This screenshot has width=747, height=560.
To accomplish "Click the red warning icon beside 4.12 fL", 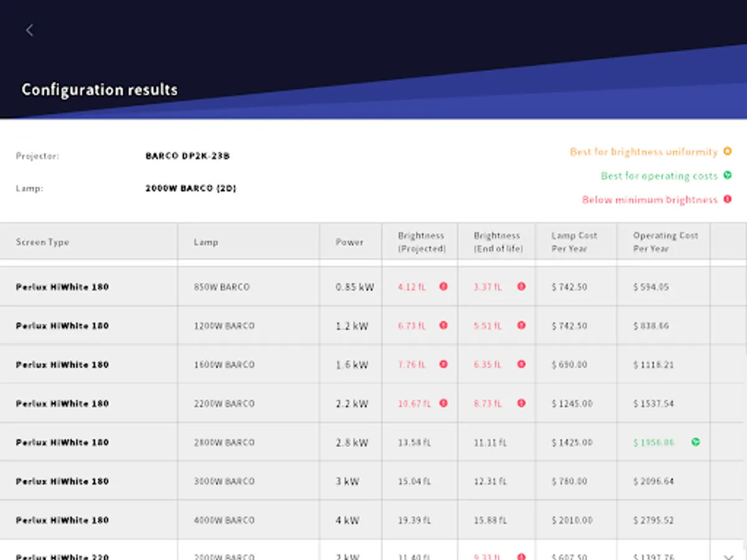I will (x=443, y=286).
